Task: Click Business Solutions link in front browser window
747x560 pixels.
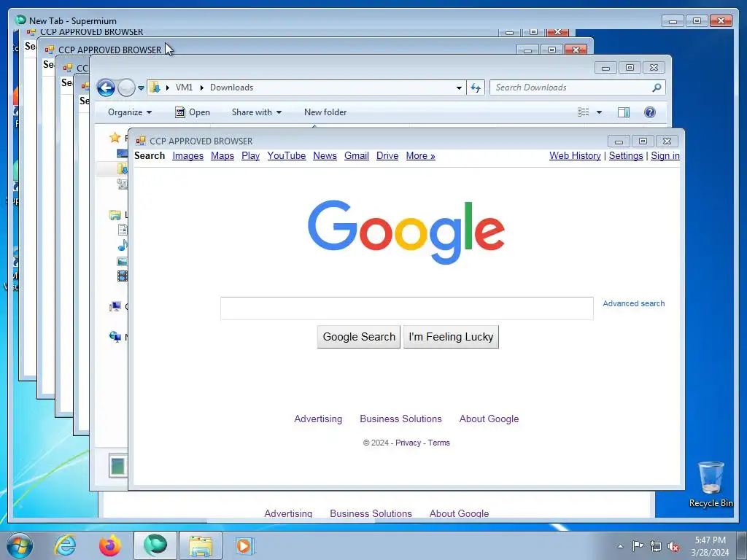Action: (x=400, y=419)
